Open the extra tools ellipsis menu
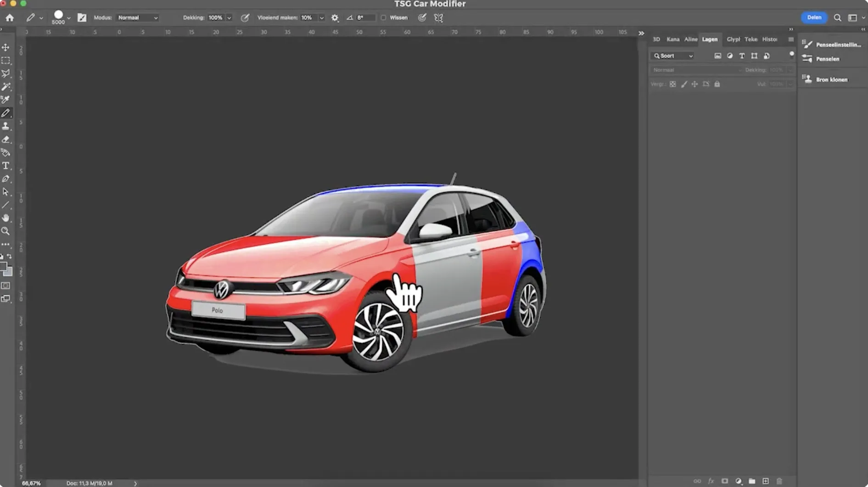Viewport: 868px width, 487px height. [x=6, y=245]
